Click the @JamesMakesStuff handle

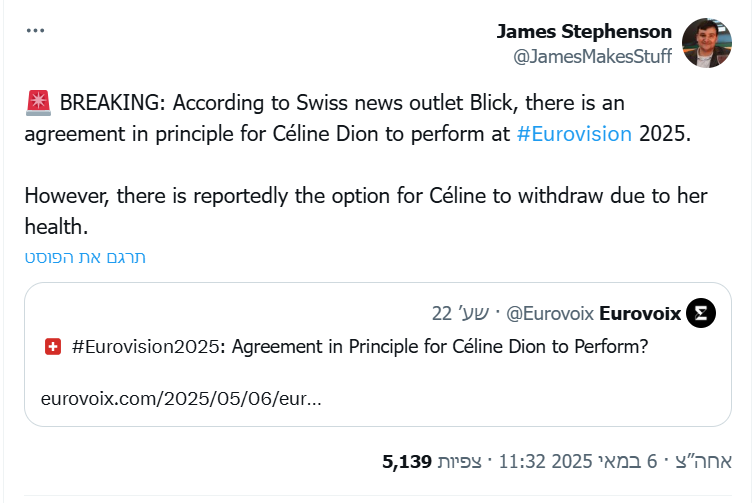592,57
